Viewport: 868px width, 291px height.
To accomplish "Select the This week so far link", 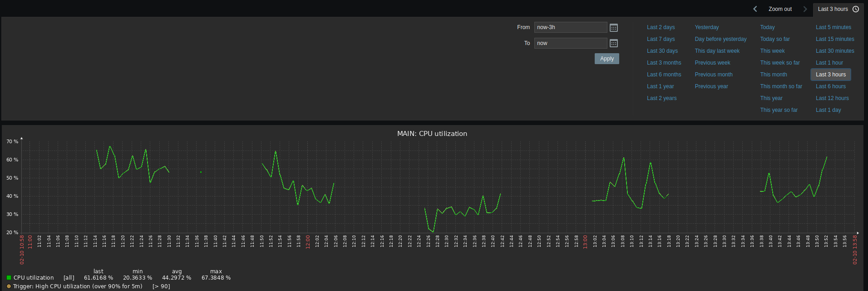I will [779, 63].
